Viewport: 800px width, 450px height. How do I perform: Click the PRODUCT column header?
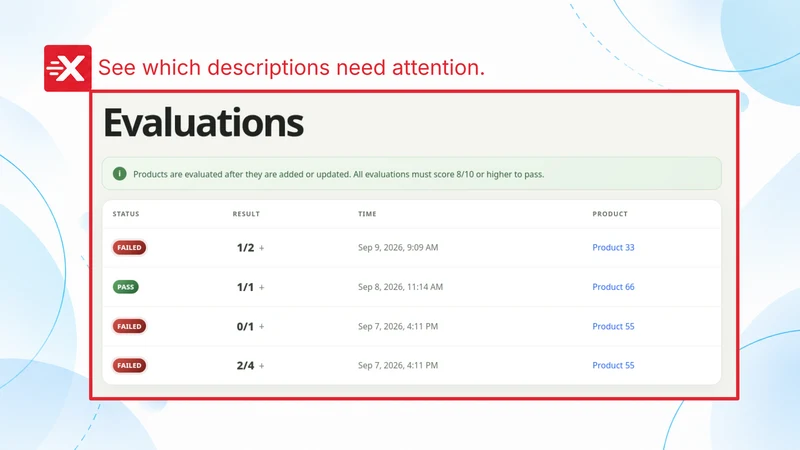(610, 214)
